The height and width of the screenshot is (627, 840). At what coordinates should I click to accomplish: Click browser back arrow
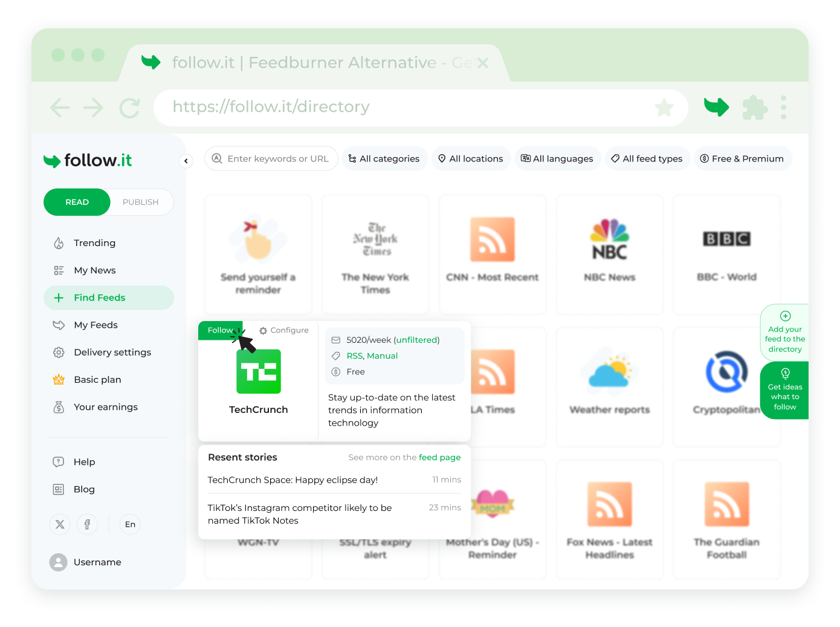point(60,108)
